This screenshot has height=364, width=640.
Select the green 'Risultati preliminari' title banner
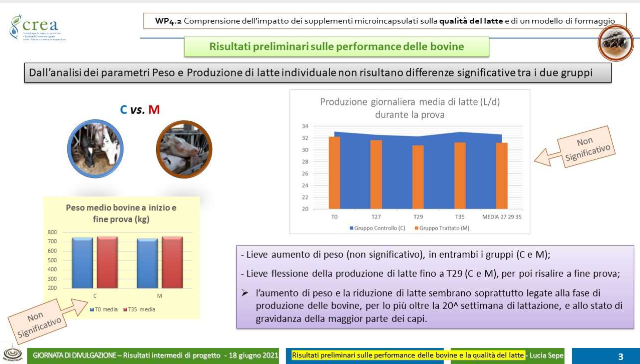336,46
